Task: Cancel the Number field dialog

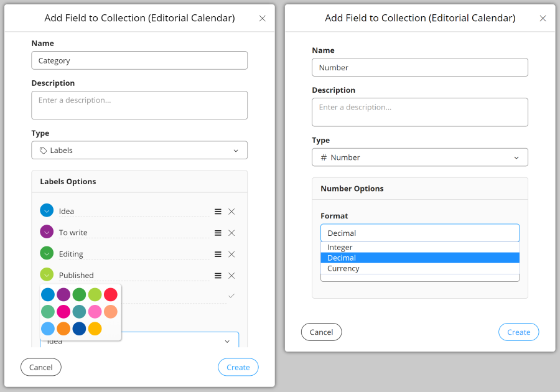Action: (322, 332)
